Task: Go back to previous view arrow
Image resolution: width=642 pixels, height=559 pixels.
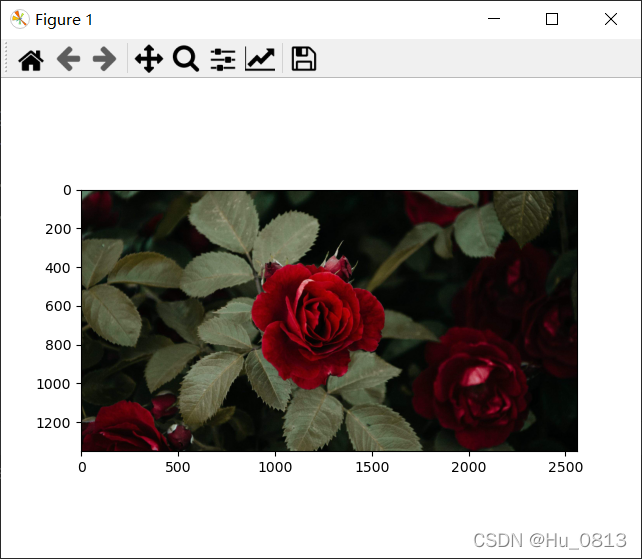Action: tap(68, 59)
